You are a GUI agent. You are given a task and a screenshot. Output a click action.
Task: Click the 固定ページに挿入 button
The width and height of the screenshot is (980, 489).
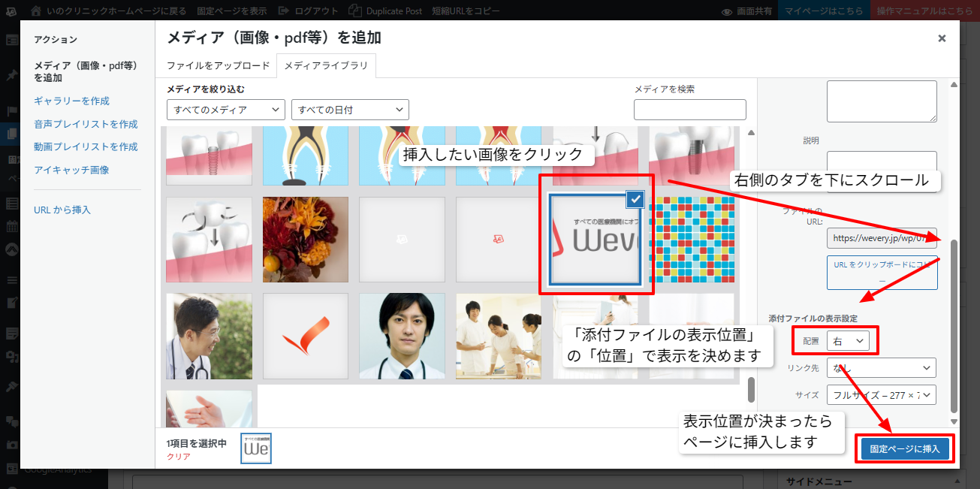click(x=905, y=449)
